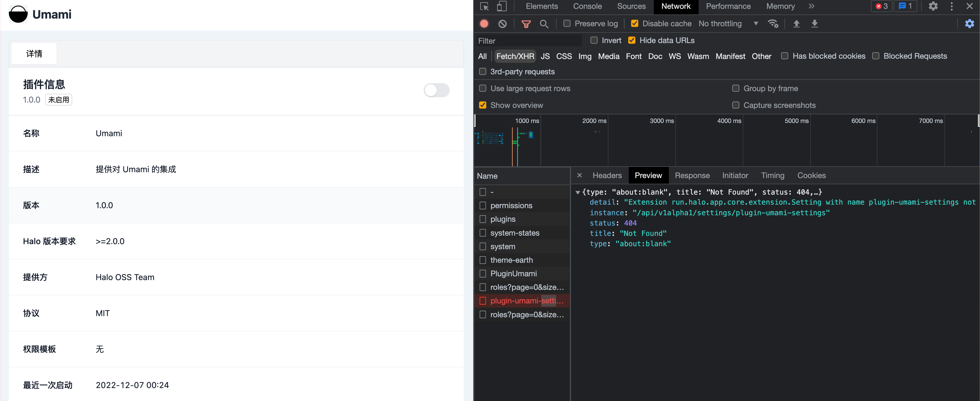The width and height of the screenshot is (980, 401).
Task: Open network settings blue gear
Action: 969,24
